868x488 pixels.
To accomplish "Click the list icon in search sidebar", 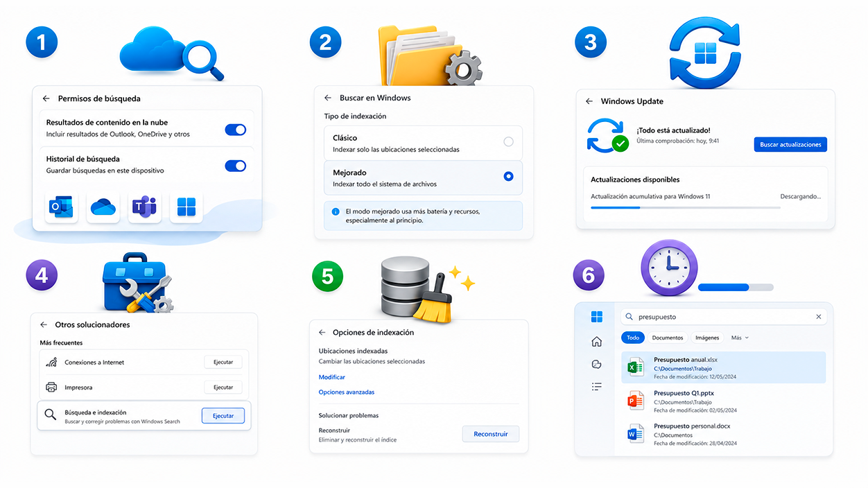I will [596, 387].
